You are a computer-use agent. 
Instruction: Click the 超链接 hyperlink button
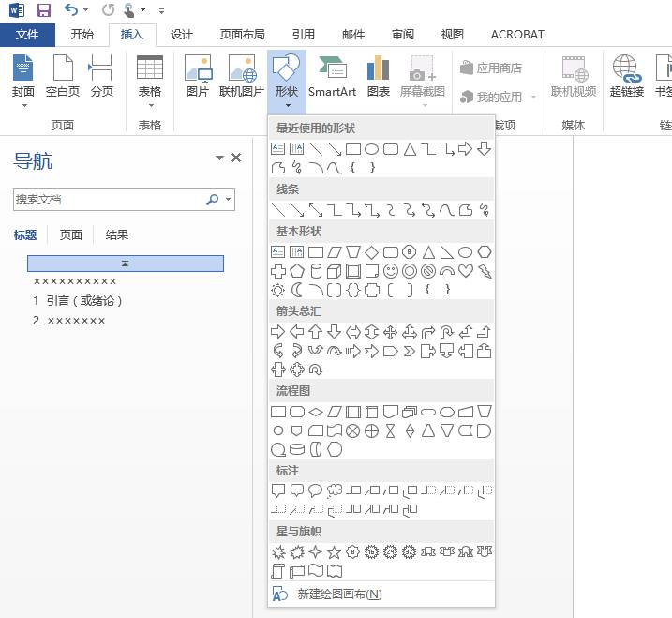click(627, 76)
